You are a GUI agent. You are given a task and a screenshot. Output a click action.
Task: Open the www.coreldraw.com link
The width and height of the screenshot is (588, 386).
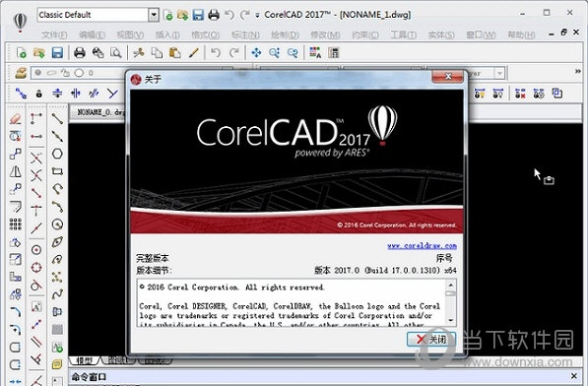[x=422, y=246]
